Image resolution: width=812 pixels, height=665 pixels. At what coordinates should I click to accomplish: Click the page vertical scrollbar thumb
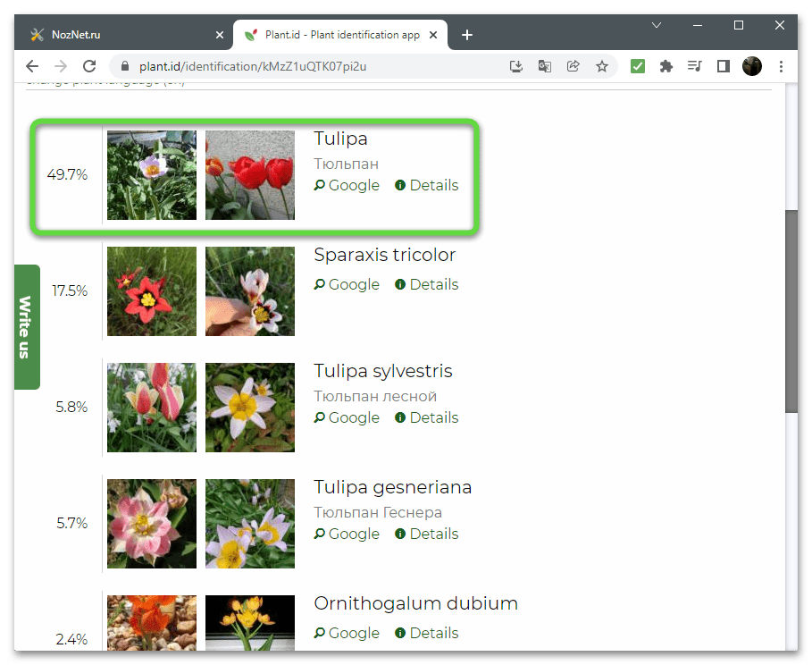point(791,311)
